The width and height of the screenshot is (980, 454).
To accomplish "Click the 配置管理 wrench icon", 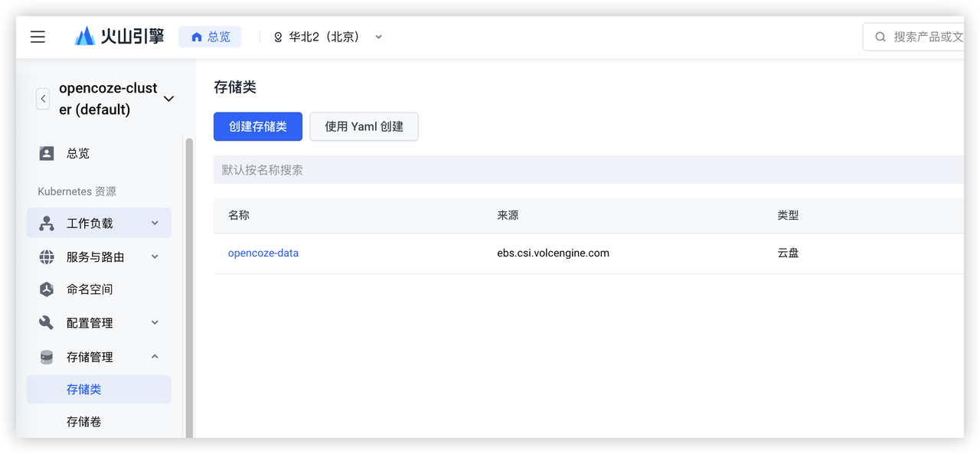I will tap(47, 323).
